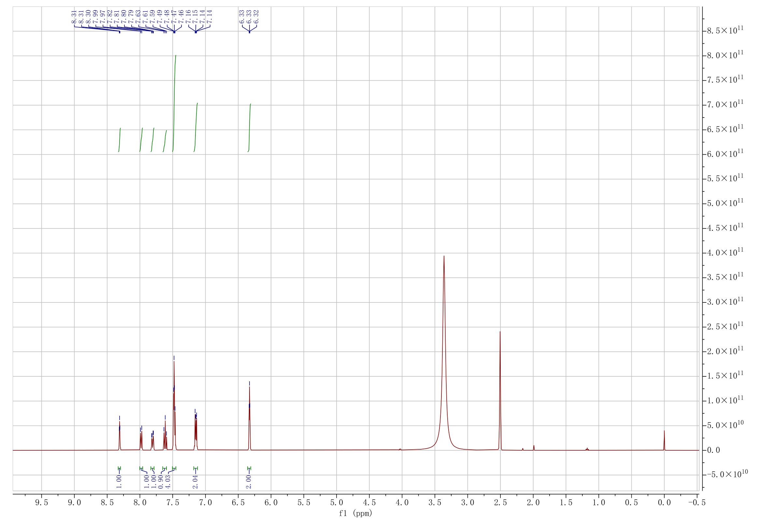Pick the 7.63 peak label
Viewport: 762px width, 532px height.
point(138,17)
